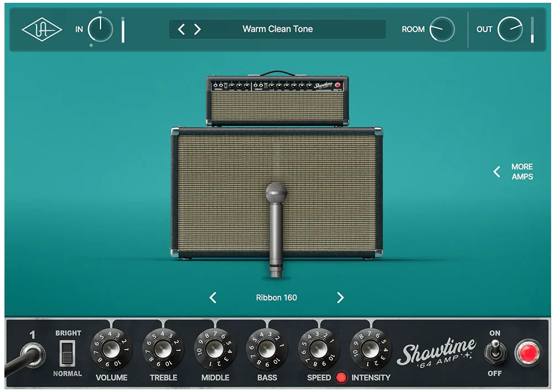
Task: Go to previous preset with left arrow
Action: pyautogui.click(x=182, y=29)
